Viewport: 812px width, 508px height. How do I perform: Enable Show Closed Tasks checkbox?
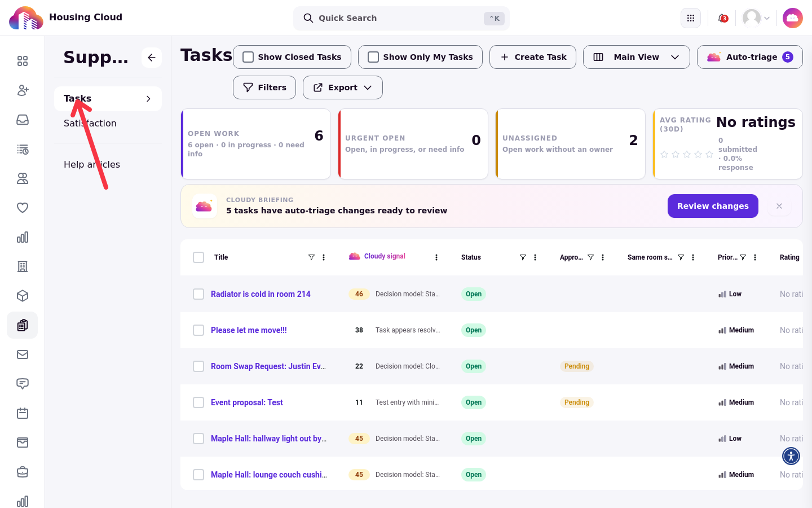click(248, 57)
